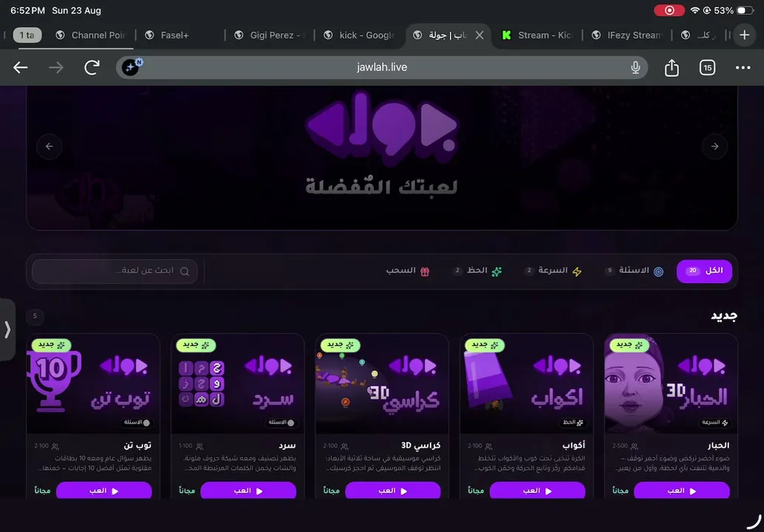Viewport: 764px width, 532px height.
Task: Click the lightning icon next to السرعة
Action: pos(577,271)
